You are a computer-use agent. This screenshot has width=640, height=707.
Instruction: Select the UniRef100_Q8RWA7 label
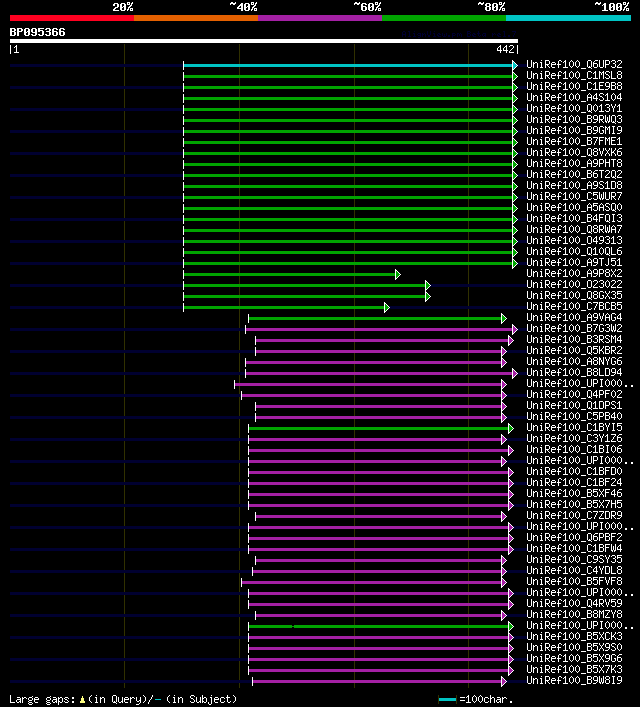(x=574, y=230)
